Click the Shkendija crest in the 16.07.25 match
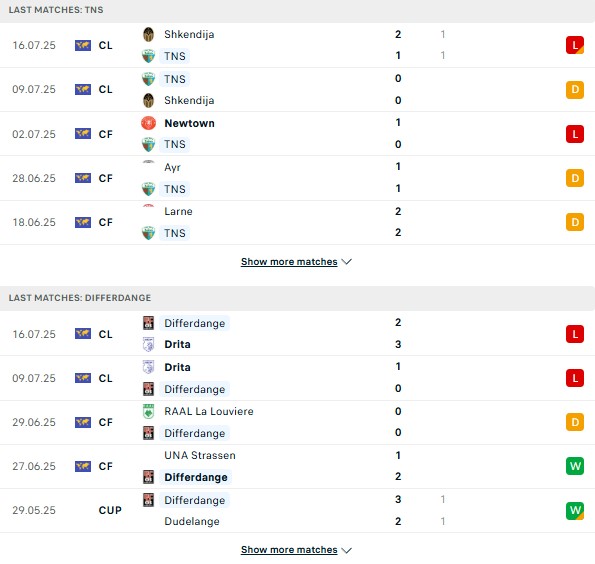 (x=148, y=35)
